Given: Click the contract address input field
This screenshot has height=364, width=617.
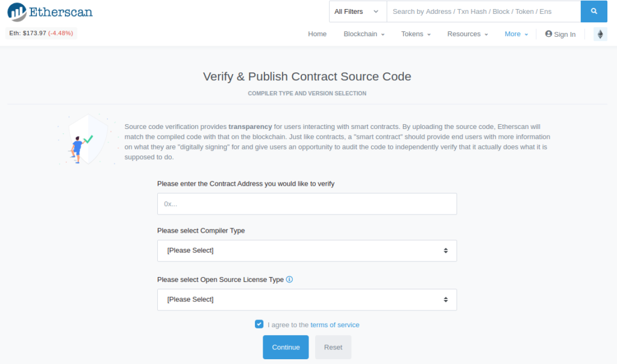Looking at the screenshot, I should (307, 204).
